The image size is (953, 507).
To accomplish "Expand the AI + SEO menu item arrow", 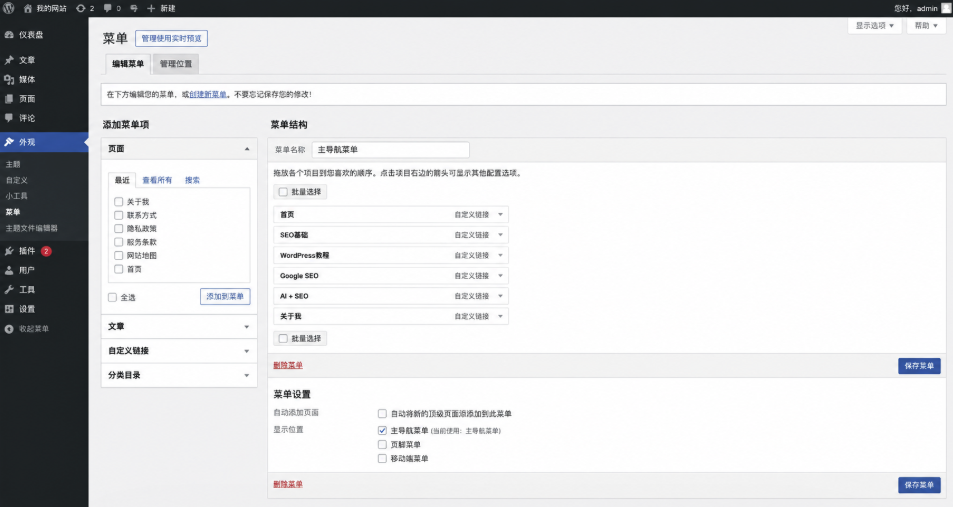I will pos(501,296).
